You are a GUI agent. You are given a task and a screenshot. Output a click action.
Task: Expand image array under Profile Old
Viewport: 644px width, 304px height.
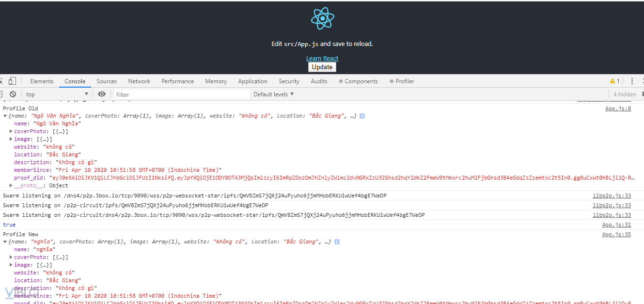click(11, 139)
